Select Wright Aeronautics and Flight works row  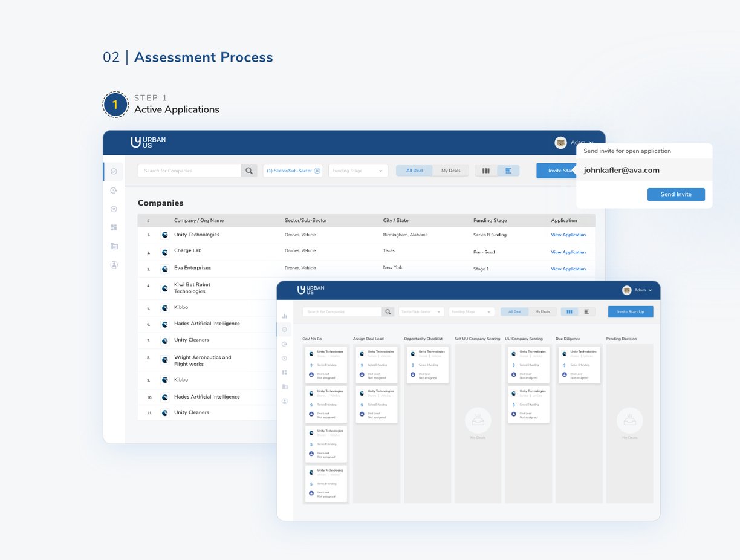(208, 360)
